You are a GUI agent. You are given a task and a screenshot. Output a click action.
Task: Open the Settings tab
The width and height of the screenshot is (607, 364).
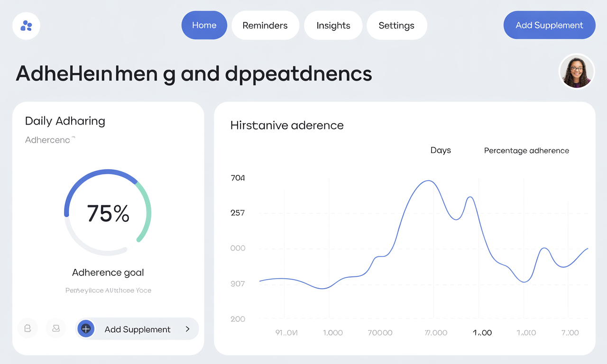click(396, 26)
